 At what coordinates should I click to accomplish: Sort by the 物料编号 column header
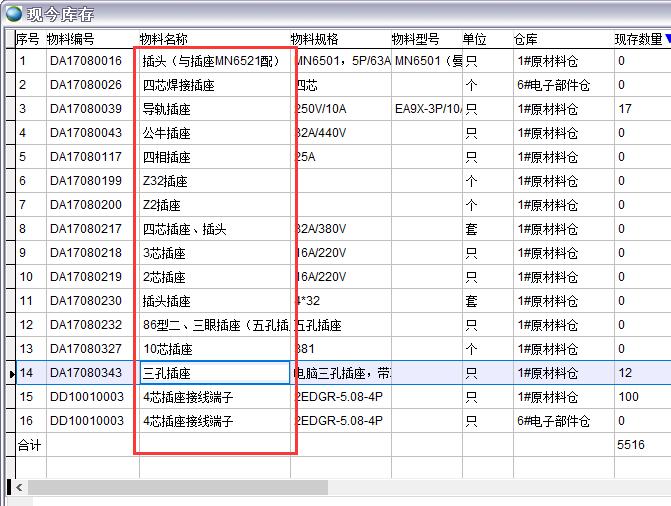tap(70, 39)
